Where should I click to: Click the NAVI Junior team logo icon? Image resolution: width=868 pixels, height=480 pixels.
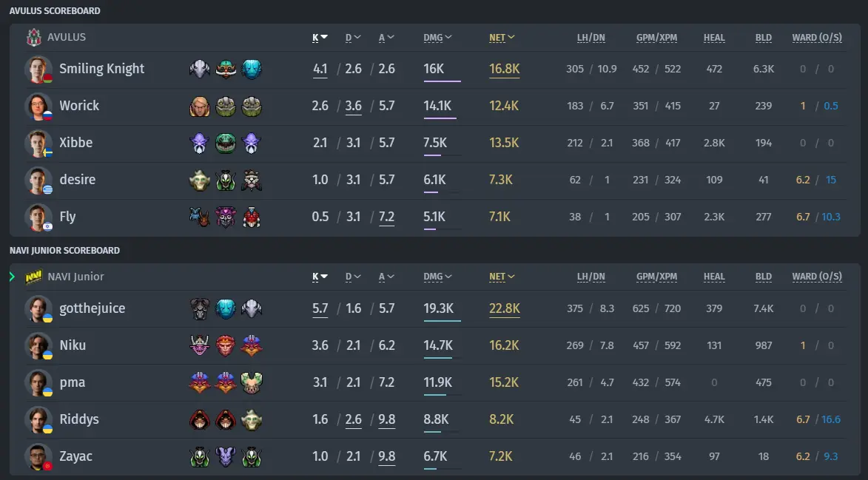[34, 277]
